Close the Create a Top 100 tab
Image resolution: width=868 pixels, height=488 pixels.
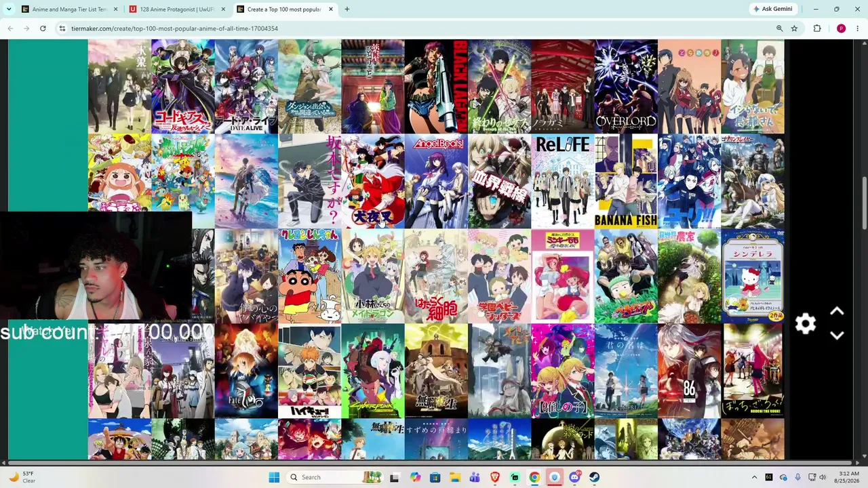(x=331, y=9)
